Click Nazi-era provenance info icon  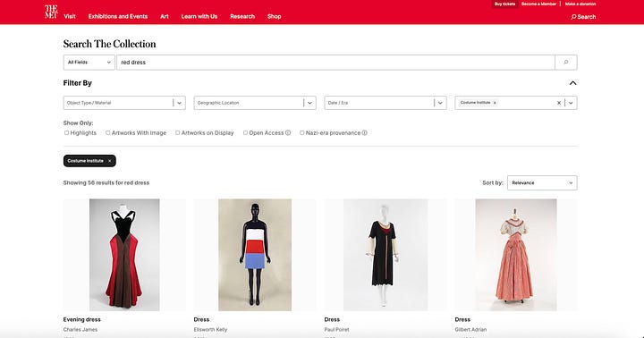click(x=364, y=132)
